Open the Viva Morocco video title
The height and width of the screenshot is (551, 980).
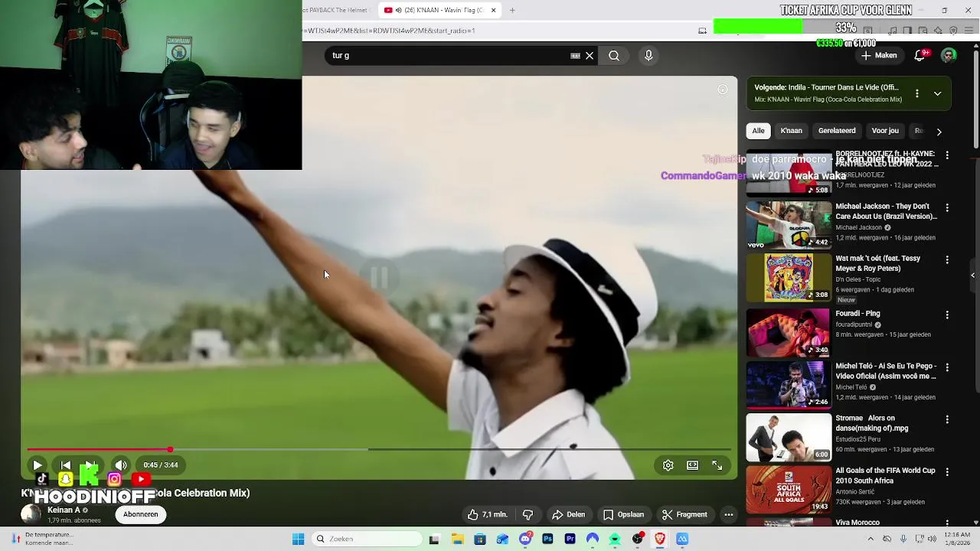click(857, 523)
